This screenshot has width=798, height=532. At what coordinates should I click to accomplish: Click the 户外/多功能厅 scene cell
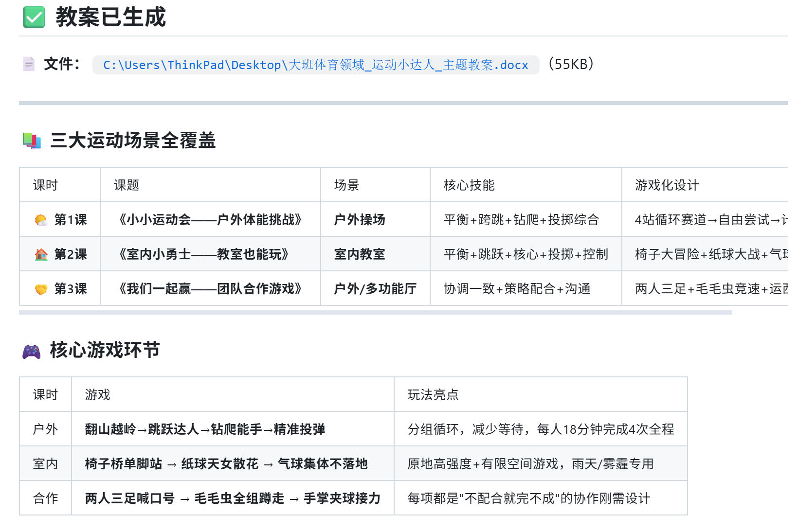375,289
